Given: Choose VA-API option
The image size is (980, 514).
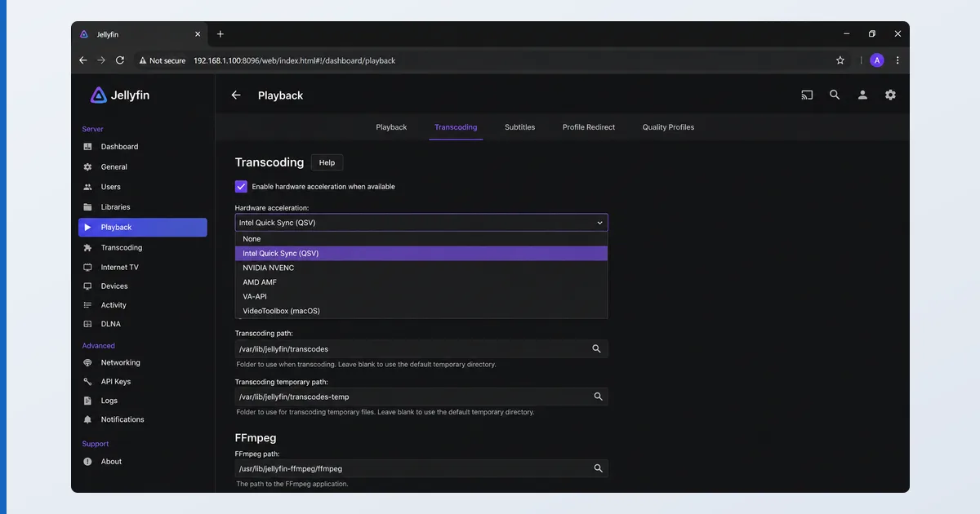Looking at the screenshot, I should 421,297.
